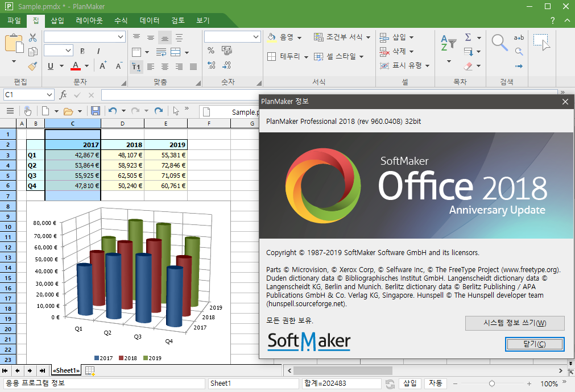Switch to the 데이터 ribbon tab

coord(149,20)
